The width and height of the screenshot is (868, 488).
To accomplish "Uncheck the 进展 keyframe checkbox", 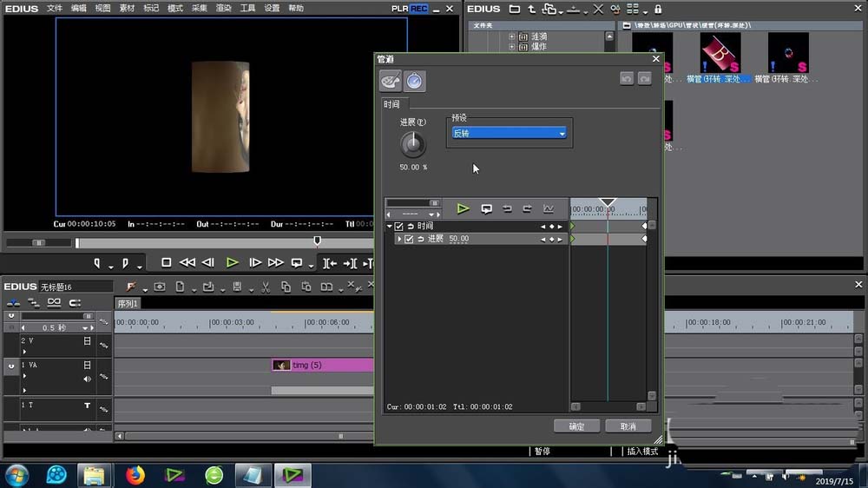I will tap(409, 239).
